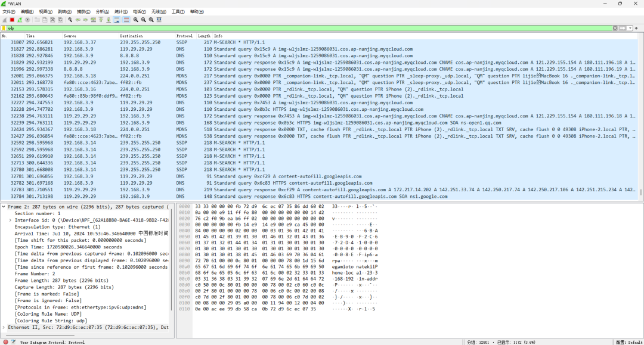Open the 分析(A) menu
This screenshot has height=345, width=644.
click(103, 11)
